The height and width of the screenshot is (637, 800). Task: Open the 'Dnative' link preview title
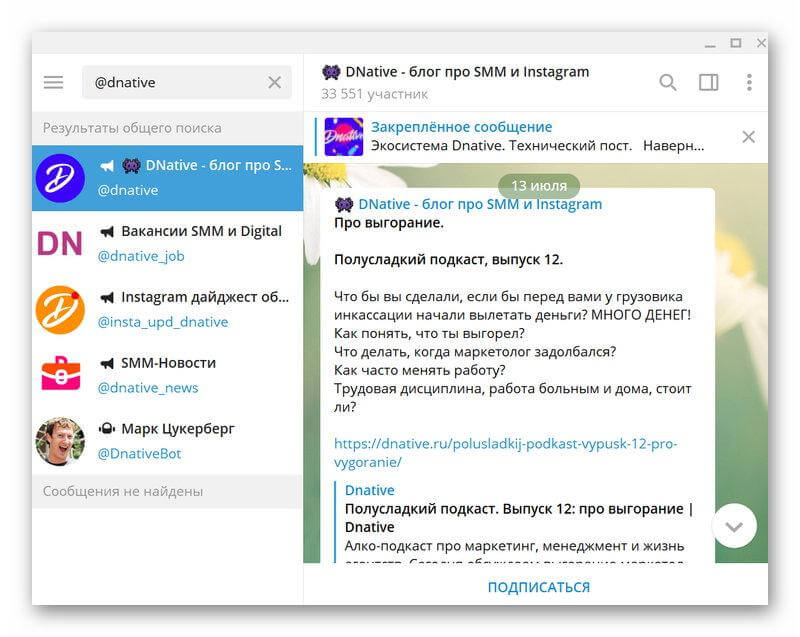click(x=369, y=490)
